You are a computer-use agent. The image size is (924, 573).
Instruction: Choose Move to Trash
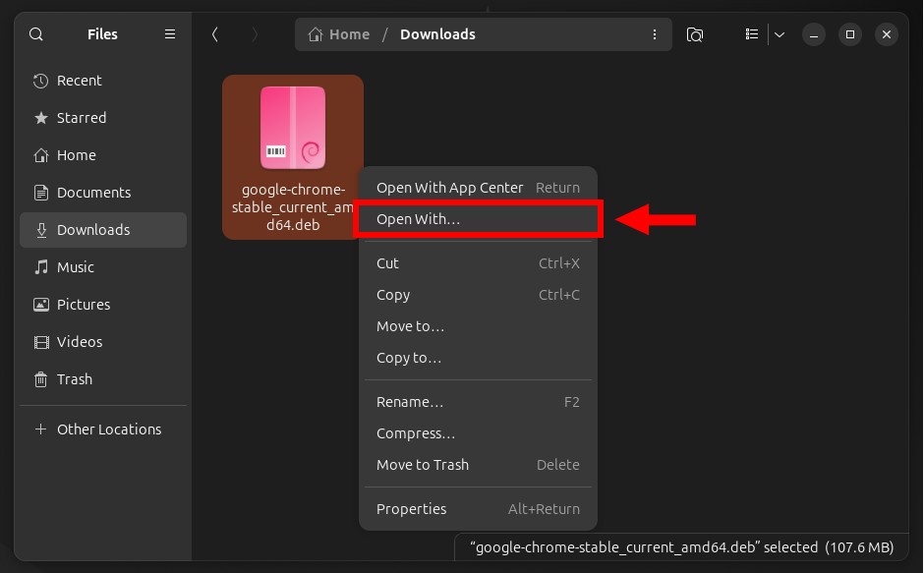point(478,465)
